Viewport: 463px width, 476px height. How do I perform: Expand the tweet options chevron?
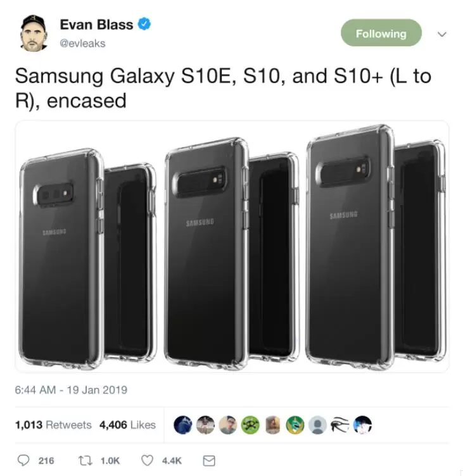coord(442,34)
